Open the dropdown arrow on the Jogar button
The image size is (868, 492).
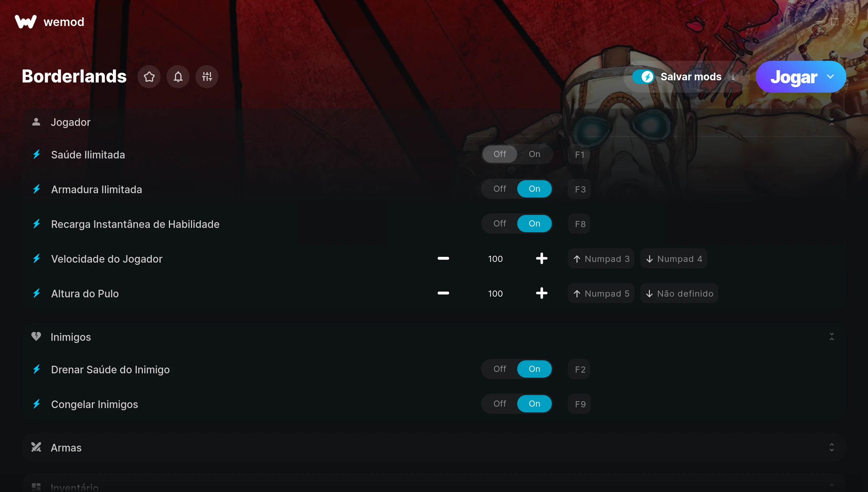pyautogui.click(x=830, y=77)
